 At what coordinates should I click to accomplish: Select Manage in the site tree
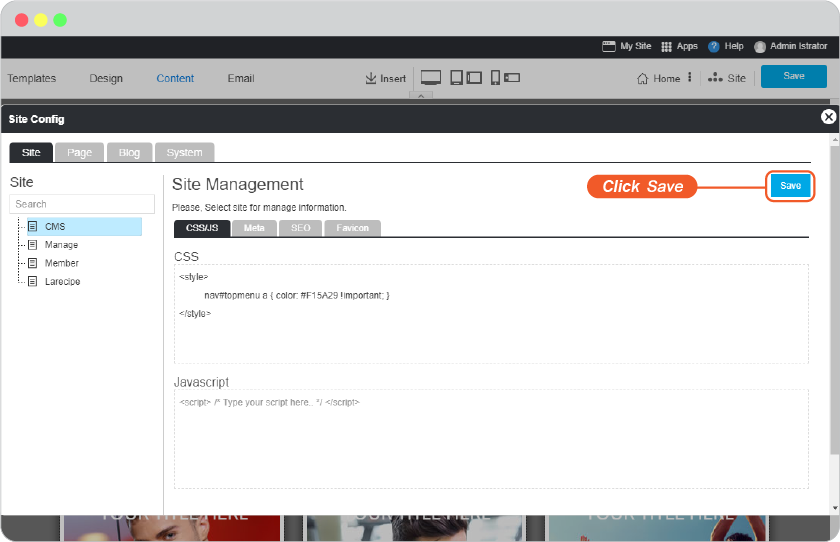coord(62,245)
